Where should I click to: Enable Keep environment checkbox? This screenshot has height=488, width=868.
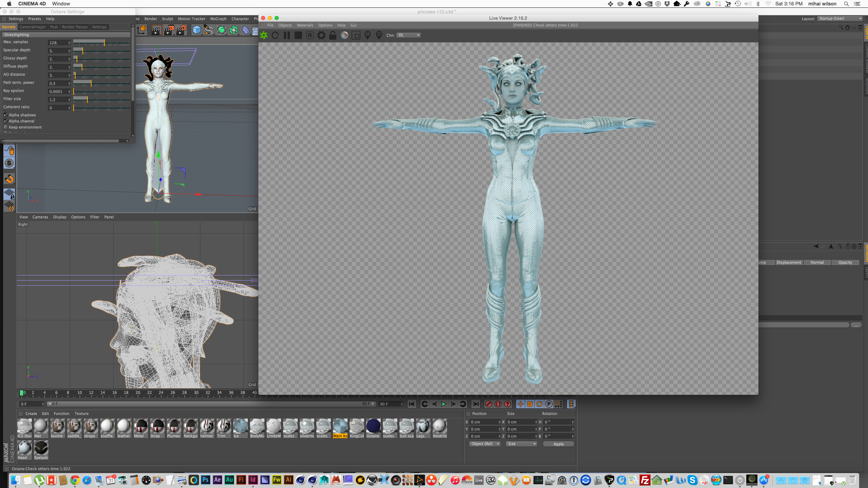(x=6, y=127)
